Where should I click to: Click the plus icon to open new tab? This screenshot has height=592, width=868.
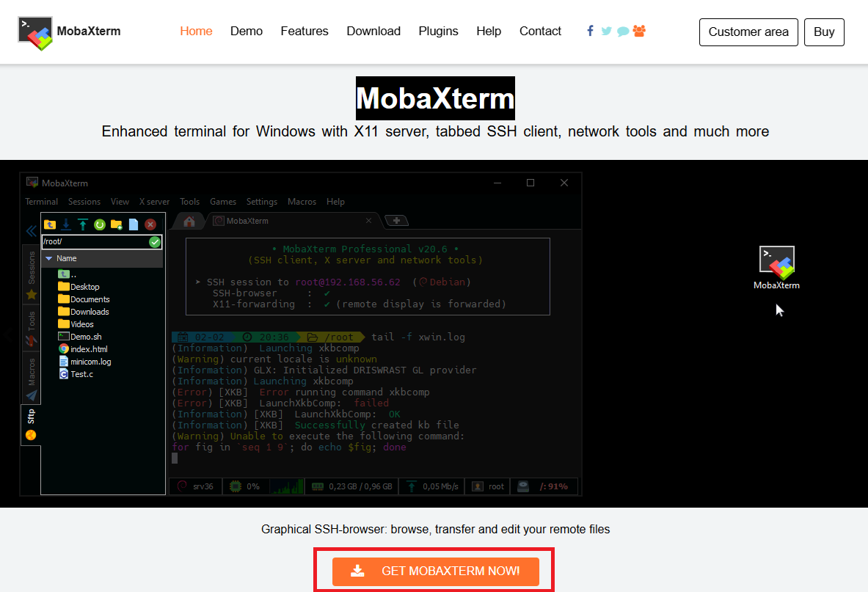click(396, 221)
